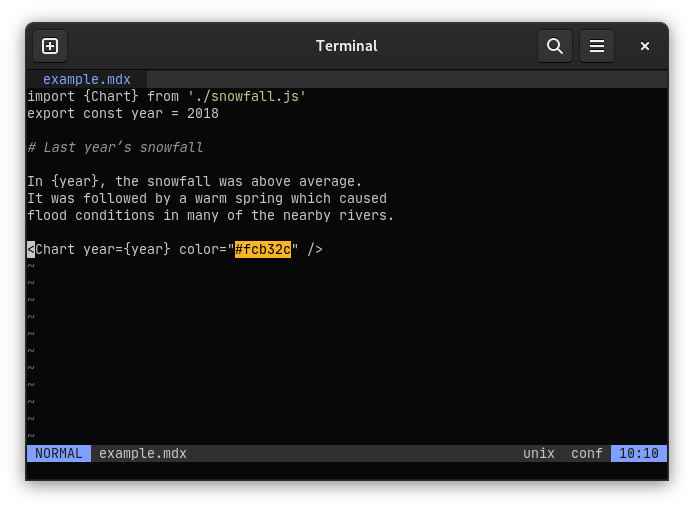The height and width of the screenshot is (509, 694).
Task: Click the Terminal window title
Action: click(x=347, y=46)
